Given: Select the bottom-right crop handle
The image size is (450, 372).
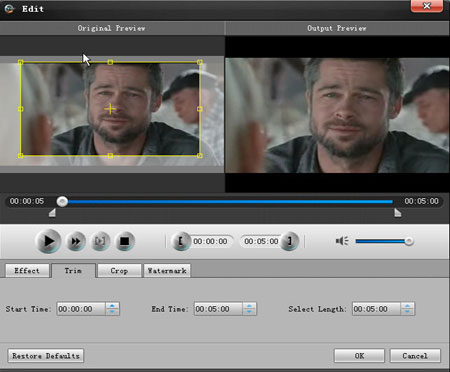Looking at the screenshot, I should (199, 156).
